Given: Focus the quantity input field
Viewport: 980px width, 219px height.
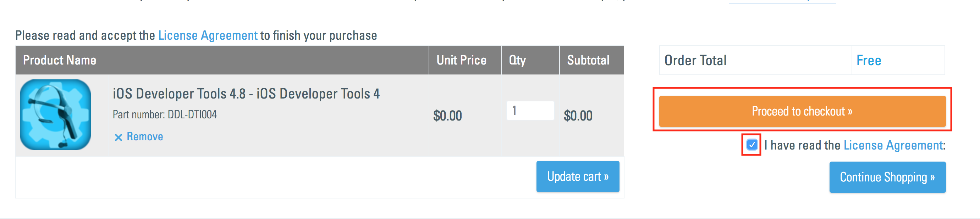Looking at the screenshot, I should 530,111.
